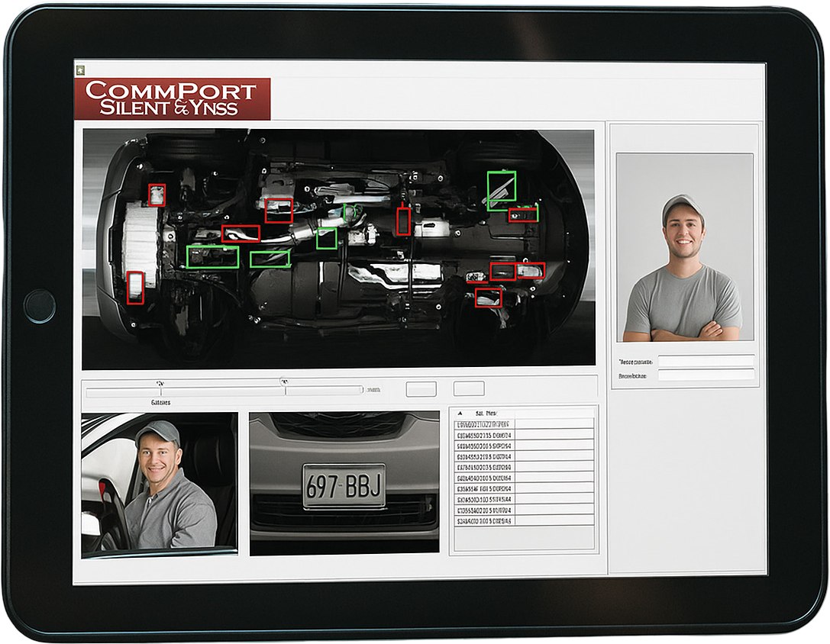Click the right button beside the slider bar
Screen dimensions: 830x644
468,388
